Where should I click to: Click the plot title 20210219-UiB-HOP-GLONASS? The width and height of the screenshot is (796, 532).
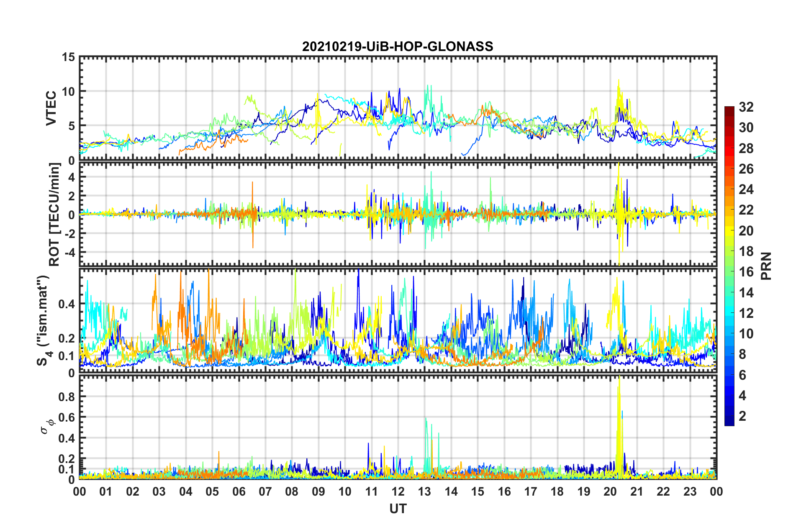point(398,46)
